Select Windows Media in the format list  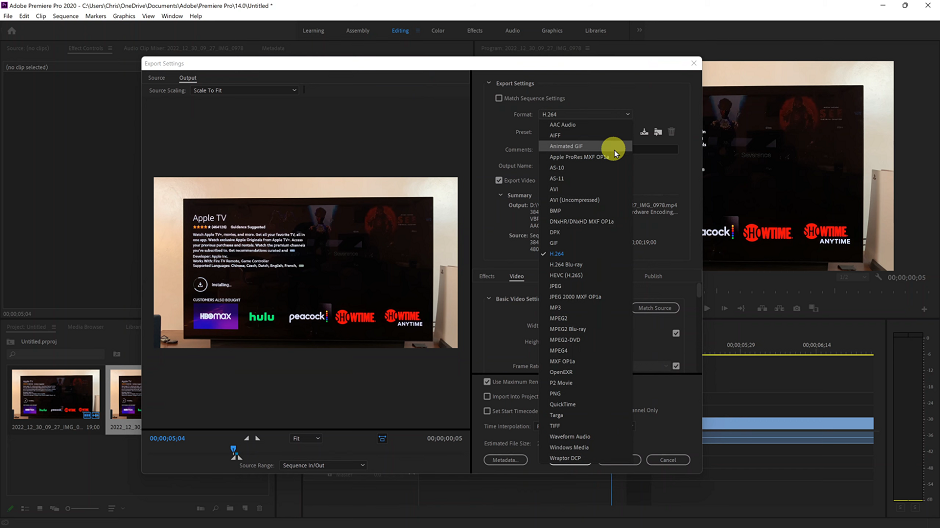coord(585,448)
